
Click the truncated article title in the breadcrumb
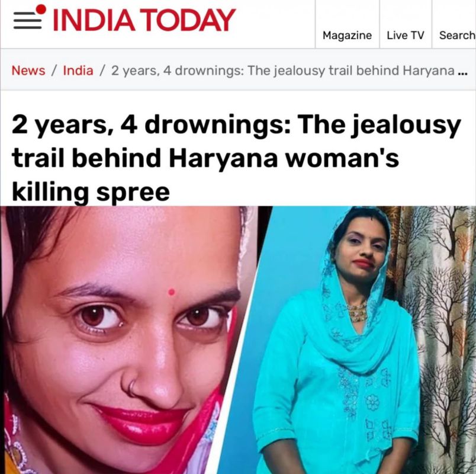[282, 71]
